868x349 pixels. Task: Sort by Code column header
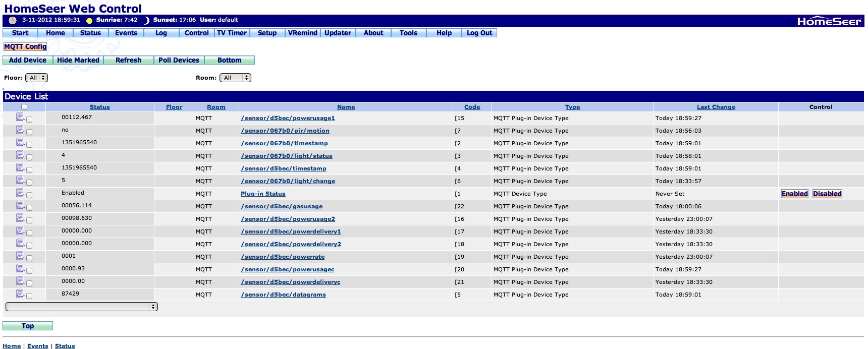pyautogui.click(x=472, y=107)
